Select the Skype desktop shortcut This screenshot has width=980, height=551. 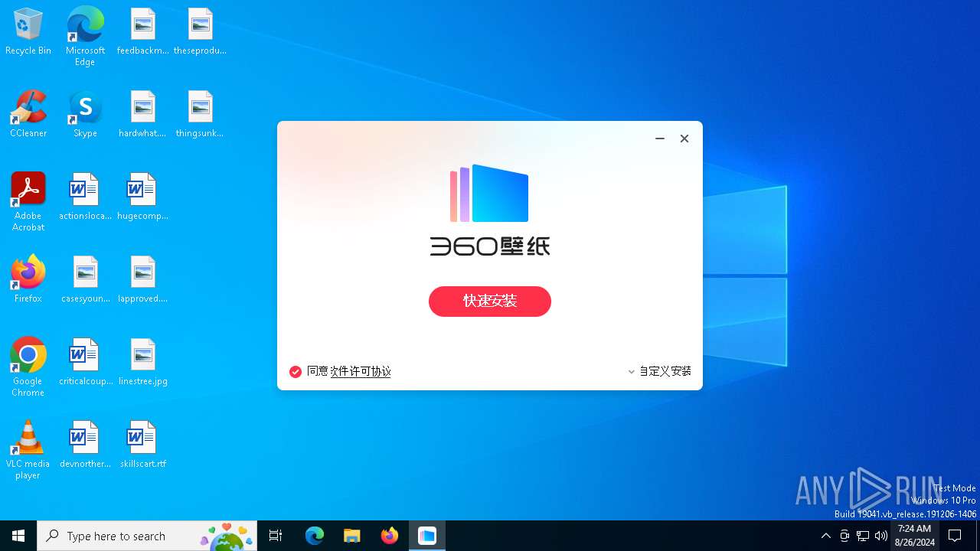click(85, 114)
